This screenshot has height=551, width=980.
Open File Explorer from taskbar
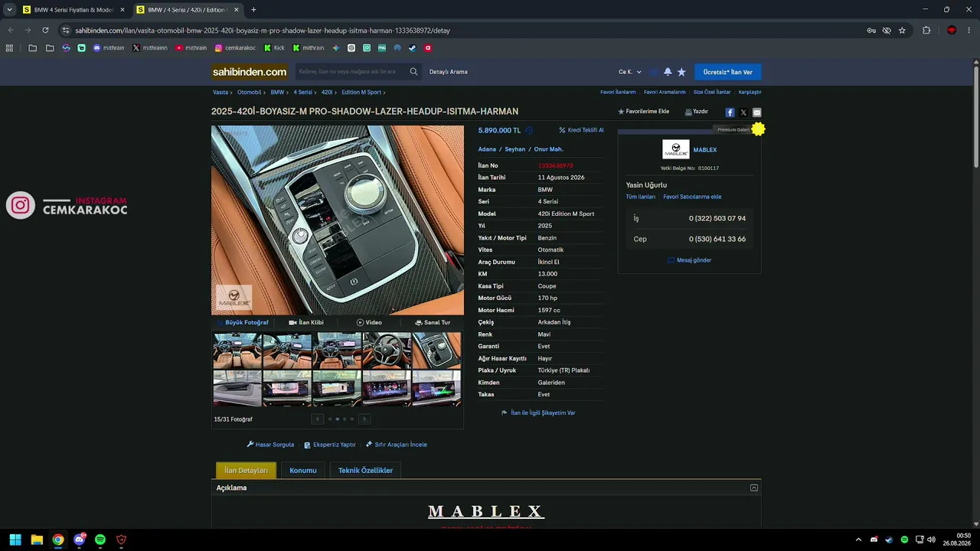pyautogui.click(x=37, y=540)
